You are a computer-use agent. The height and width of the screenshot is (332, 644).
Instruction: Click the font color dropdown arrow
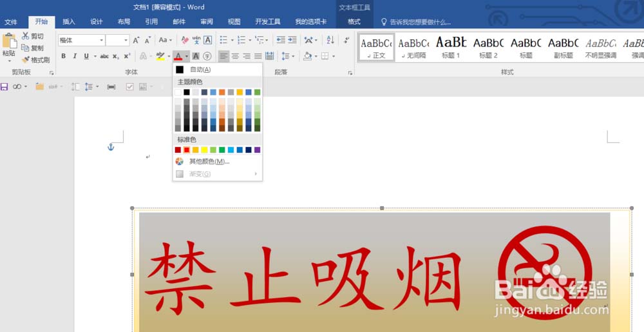pyautogui.click(x=187, y=56)
